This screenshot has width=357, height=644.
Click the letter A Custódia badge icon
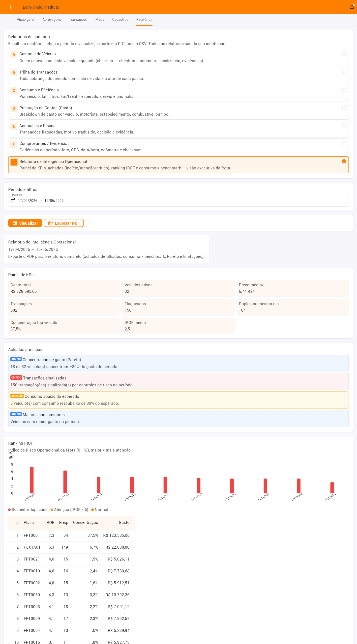(14, 54)
